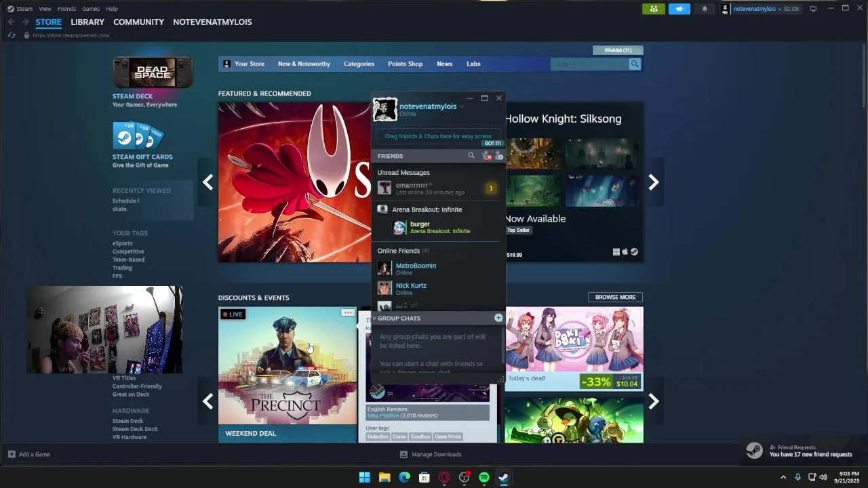The height and width of the screenshot is (488, 868).
Task: Open the Categories dropdown
Action: [x=359, y=64]
